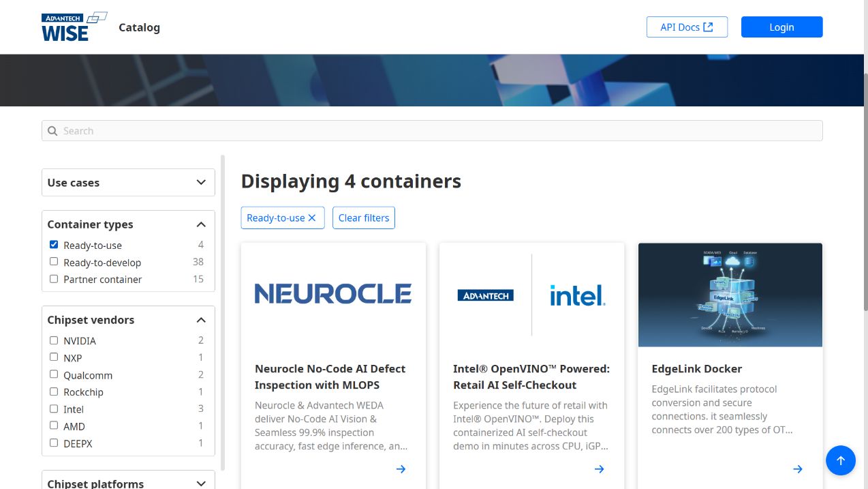Click the Neurocle logo image

[x=333, y=294]
